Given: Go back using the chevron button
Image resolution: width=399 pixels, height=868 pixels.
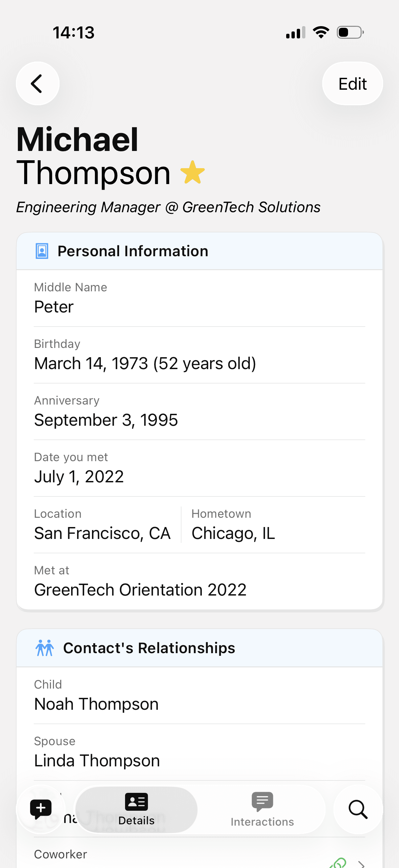Looking at the screenshot, I should click(37, 83).
